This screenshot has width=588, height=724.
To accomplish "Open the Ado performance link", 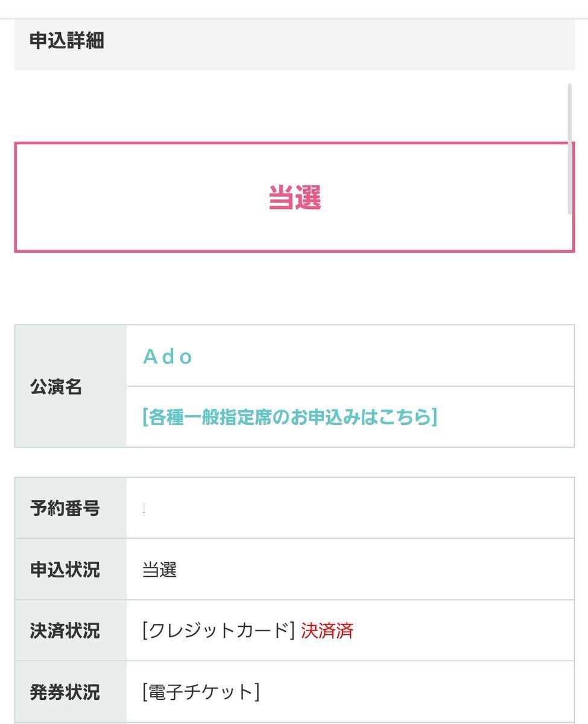I will click(x=168, y=357).
